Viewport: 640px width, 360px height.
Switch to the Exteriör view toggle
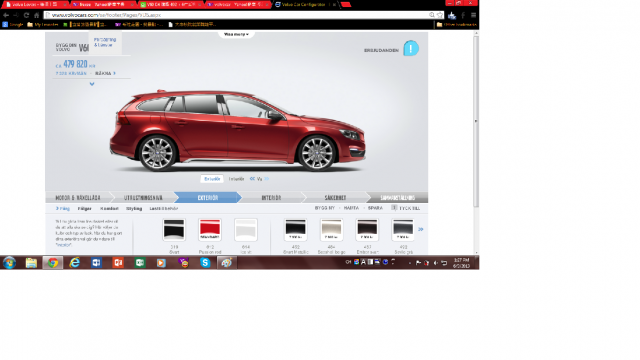coord(212,179)
